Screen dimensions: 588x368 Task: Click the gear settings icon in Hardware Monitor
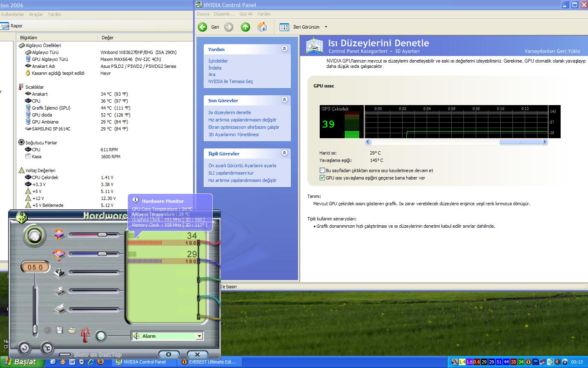pyautogui.click(x=48, y=330)
